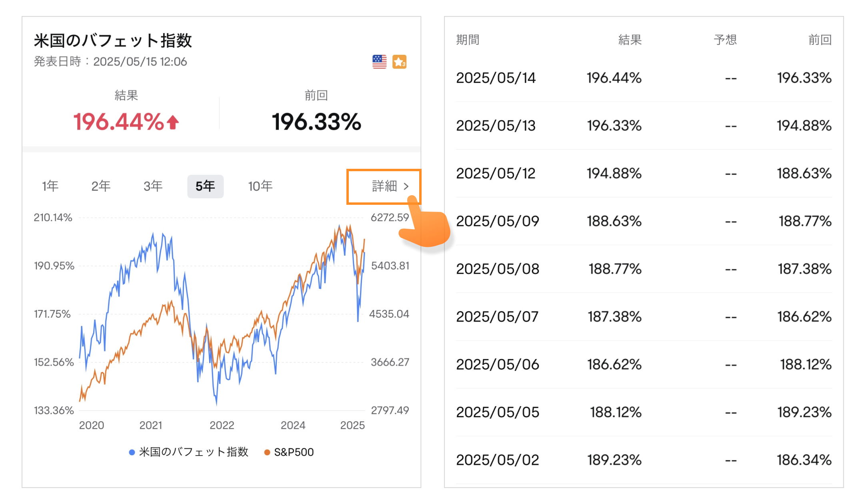Select the 2年 range option
The image size is (864, 504).
click(100, 186)
